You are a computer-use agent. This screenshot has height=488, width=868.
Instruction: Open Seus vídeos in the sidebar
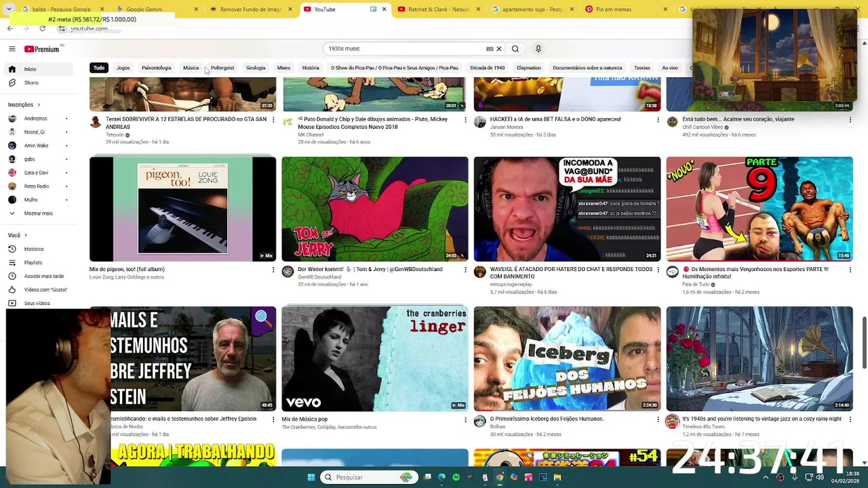[38, 303]
